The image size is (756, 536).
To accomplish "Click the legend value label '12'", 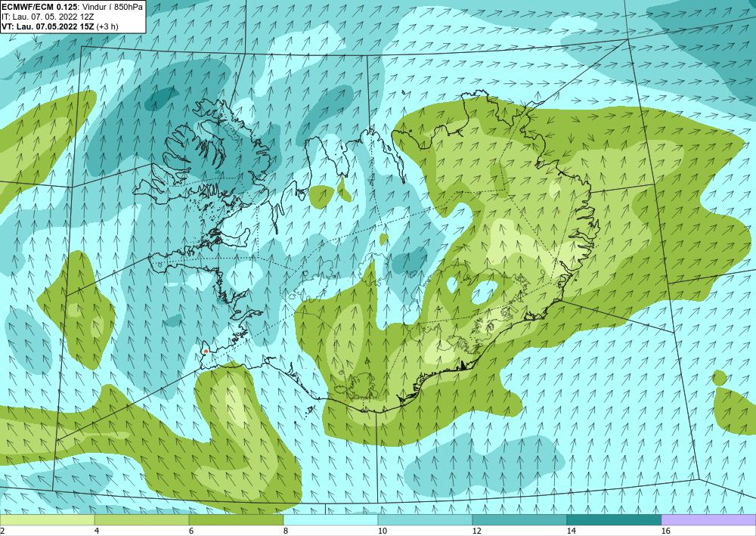I will 476,531.
